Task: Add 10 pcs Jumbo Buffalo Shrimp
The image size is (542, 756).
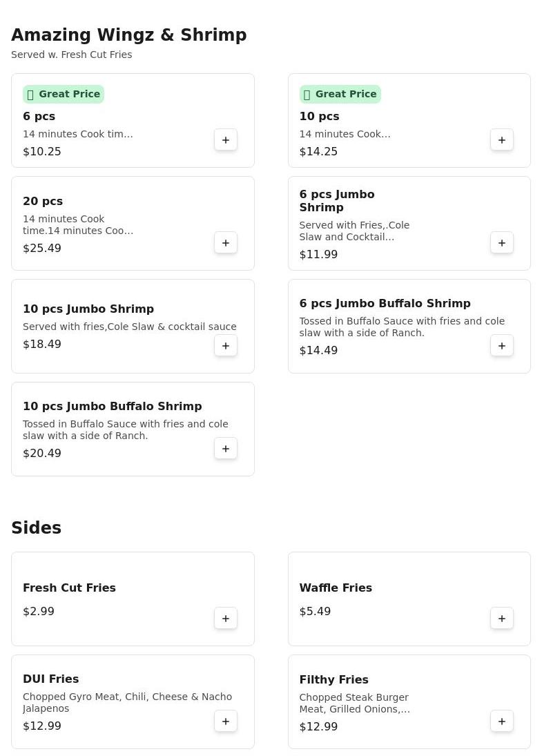Action: click(x=226, y=448)
